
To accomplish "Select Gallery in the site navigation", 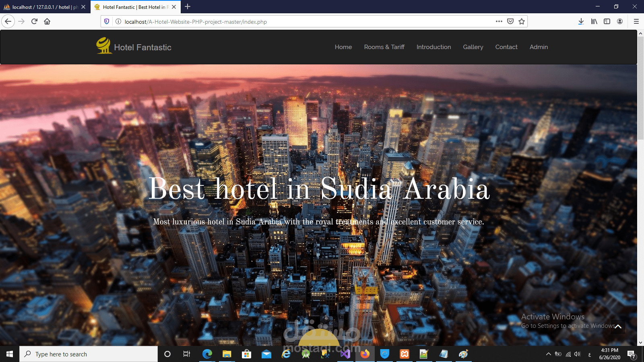I will [x=473, y=47].
